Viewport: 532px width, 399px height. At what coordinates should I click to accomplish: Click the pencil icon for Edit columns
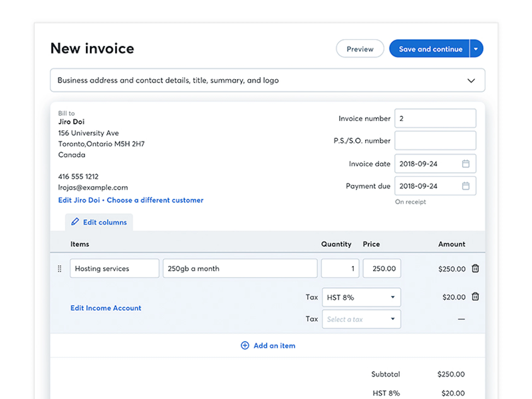(x=75, y=222)
